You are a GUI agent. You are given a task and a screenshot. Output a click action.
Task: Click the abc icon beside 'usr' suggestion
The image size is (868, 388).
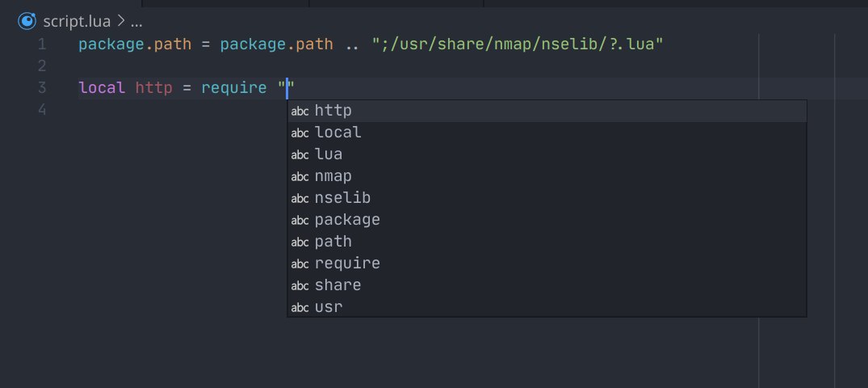pos(300,308)
